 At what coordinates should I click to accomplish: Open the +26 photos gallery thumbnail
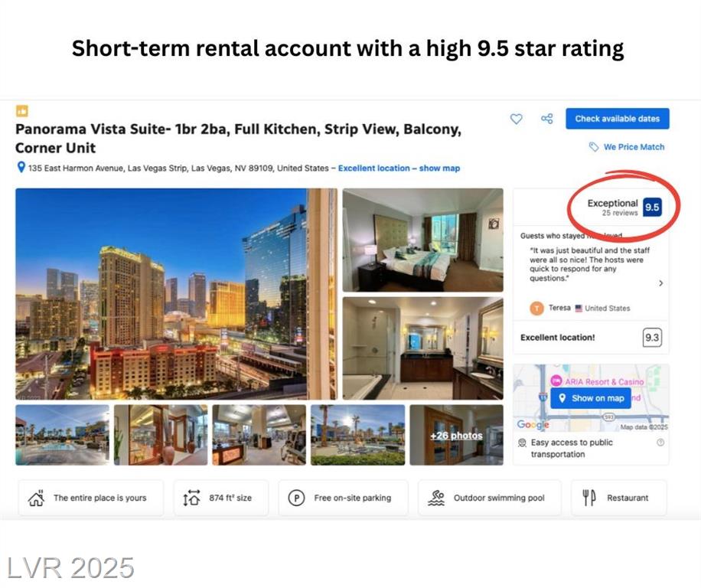tap(456, 435)
